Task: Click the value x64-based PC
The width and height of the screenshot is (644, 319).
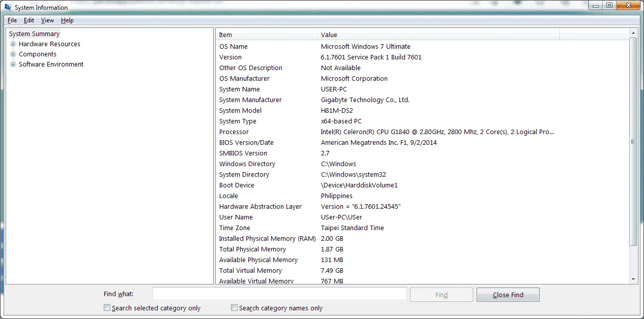Action: pos(341,121)
